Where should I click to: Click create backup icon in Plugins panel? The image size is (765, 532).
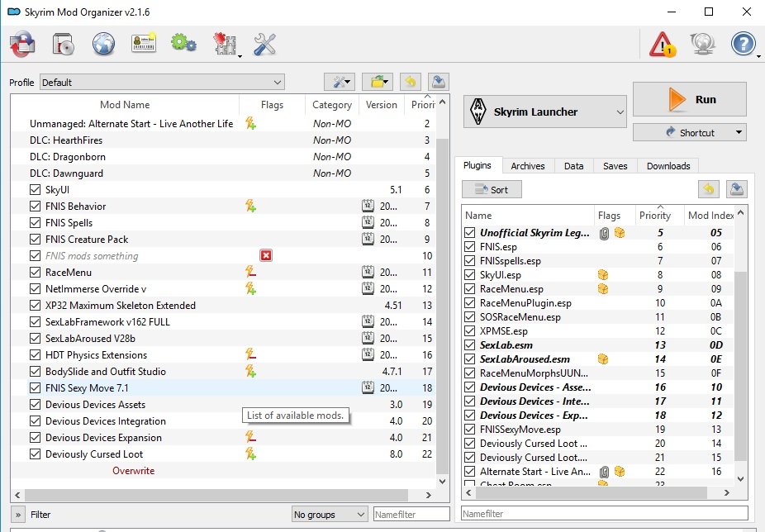pos(737,189)
